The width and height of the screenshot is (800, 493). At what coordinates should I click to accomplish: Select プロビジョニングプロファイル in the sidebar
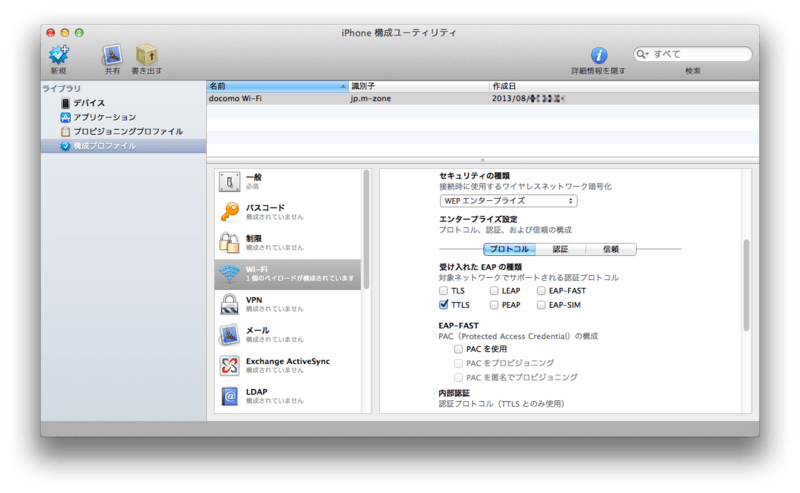(x=121, y=132)
